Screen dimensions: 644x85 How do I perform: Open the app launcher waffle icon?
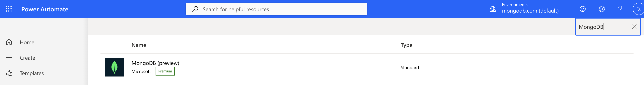pyautogui.click(x=9, y=9)
